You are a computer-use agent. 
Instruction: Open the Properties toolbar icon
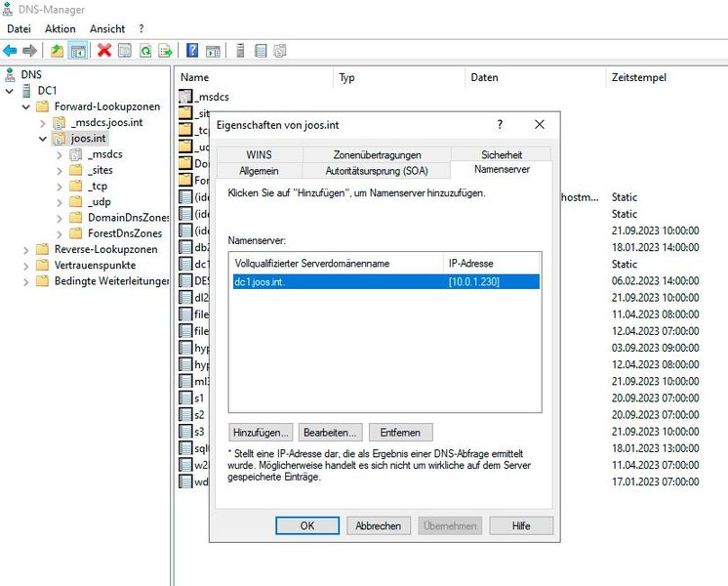click(x=125, y=50)
